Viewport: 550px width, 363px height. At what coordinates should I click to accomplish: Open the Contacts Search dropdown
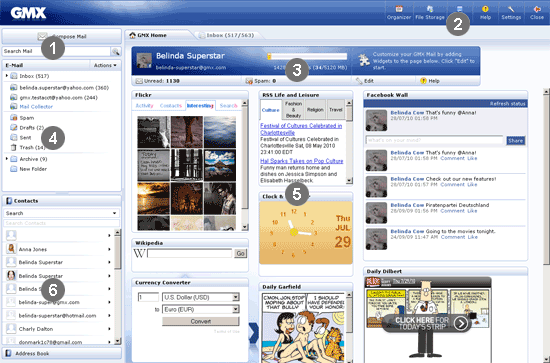point(61,213)
